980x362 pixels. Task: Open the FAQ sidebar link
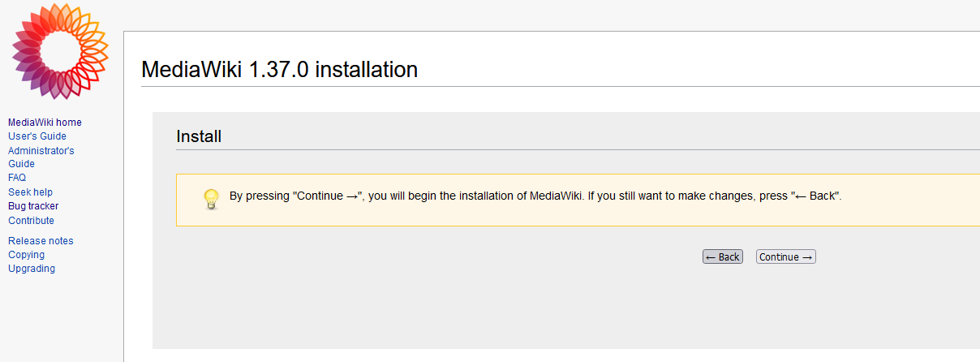point(17,178)
